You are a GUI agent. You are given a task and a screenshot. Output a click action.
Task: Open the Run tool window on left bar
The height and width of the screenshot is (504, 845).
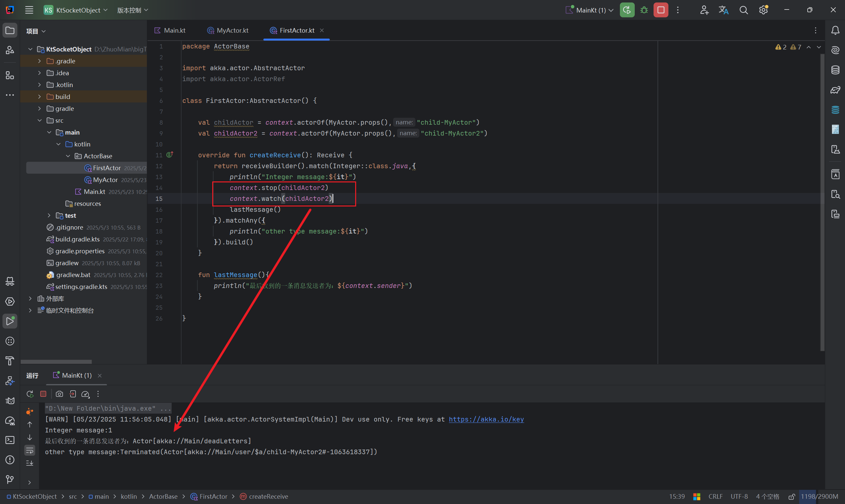(10, 321)
